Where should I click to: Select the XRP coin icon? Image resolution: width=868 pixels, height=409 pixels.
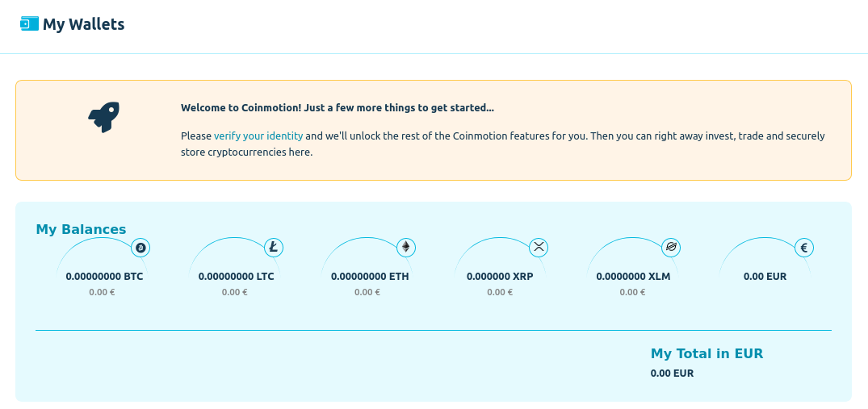click(539, 248)
